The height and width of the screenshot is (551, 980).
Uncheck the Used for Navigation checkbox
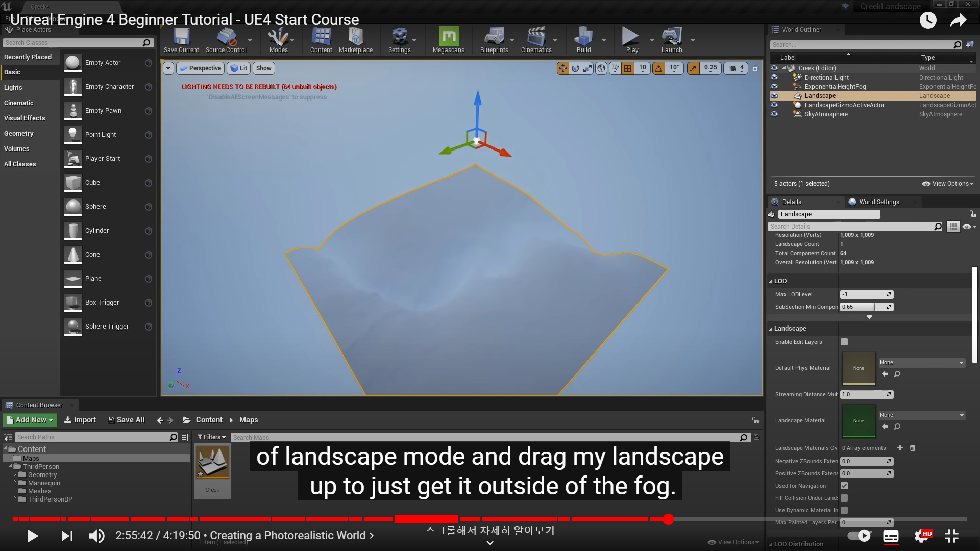click(x=844, y=486)
